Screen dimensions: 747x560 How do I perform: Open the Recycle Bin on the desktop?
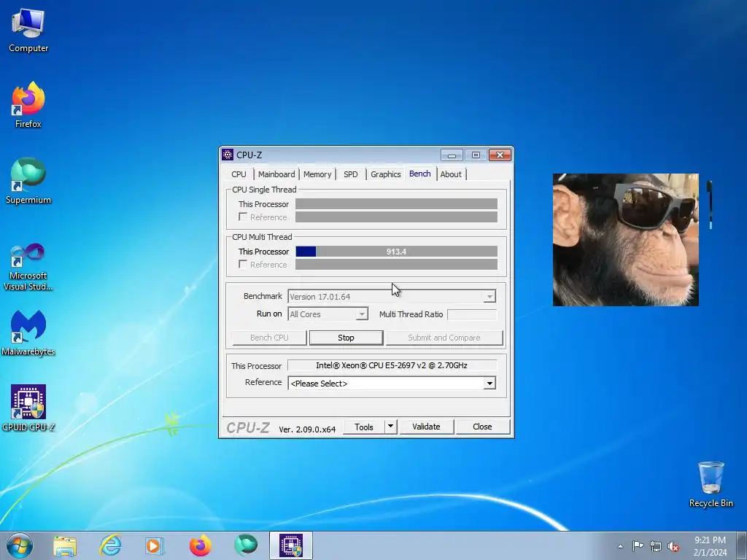(x=711, y=484)
